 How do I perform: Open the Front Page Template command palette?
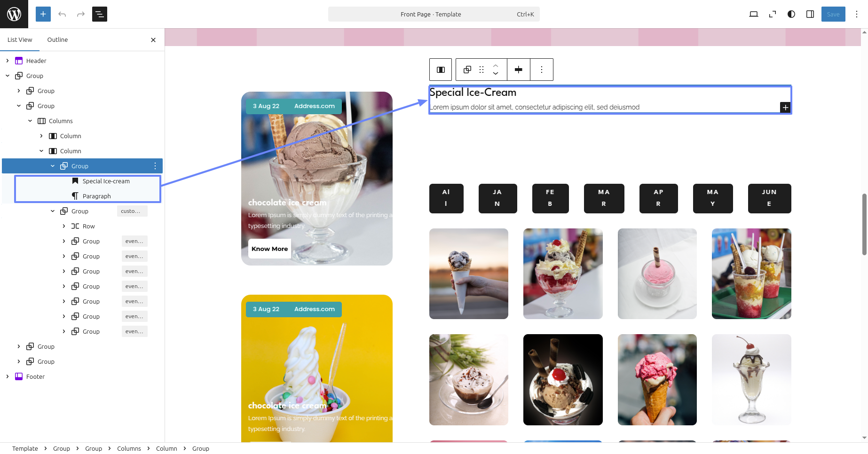click(434, 14)
